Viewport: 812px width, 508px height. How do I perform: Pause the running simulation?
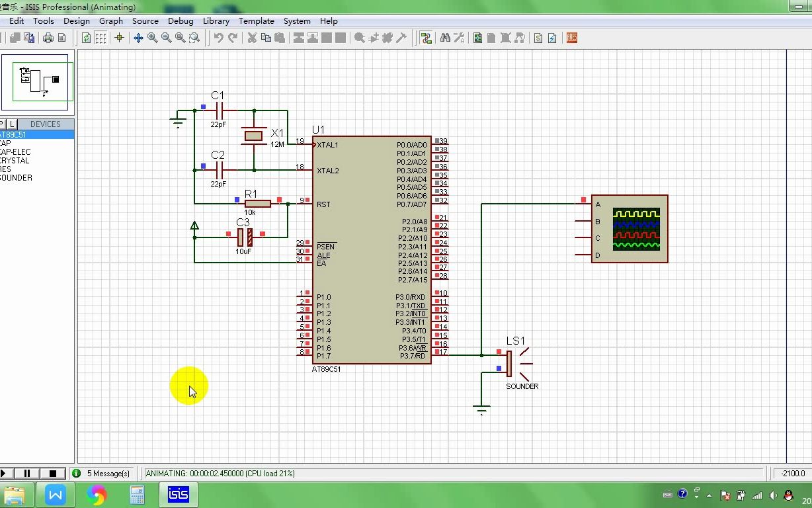(x=28, y=473)
